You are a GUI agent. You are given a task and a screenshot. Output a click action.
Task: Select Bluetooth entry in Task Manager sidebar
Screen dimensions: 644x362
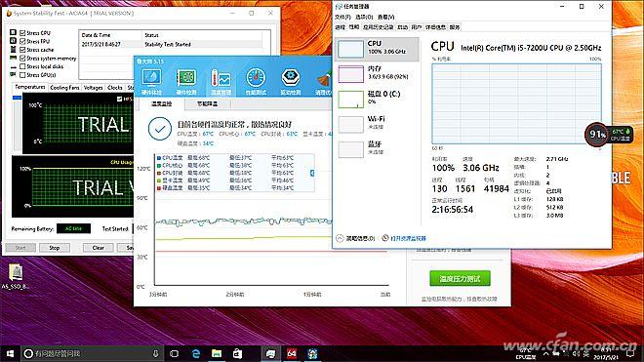pyautogui.click(x=377, y=149)
